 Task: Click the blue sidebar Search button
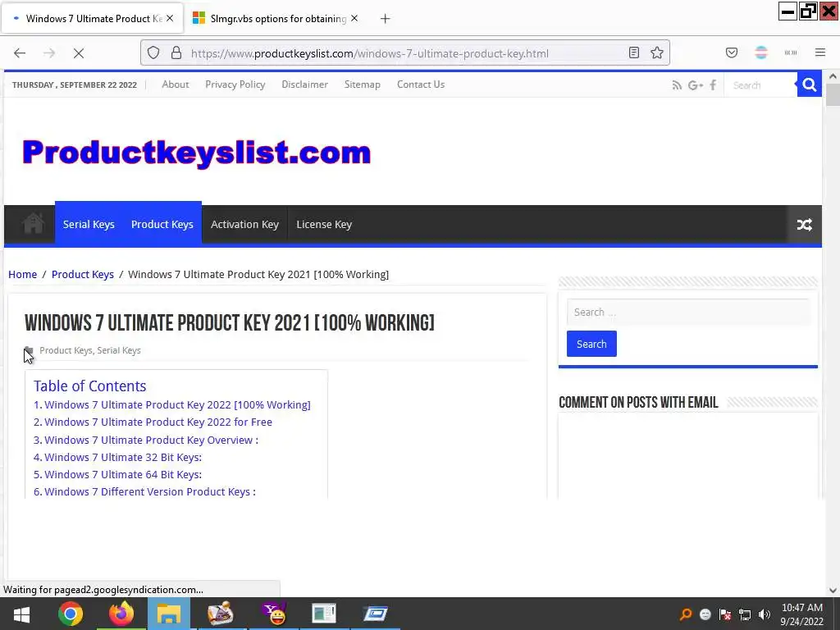(x=591, y=344)
